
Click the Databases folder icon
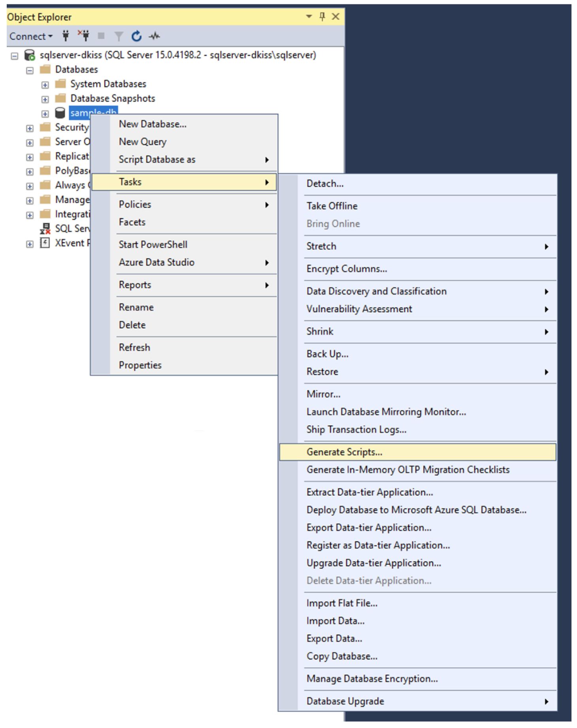[x=45, y=69]
